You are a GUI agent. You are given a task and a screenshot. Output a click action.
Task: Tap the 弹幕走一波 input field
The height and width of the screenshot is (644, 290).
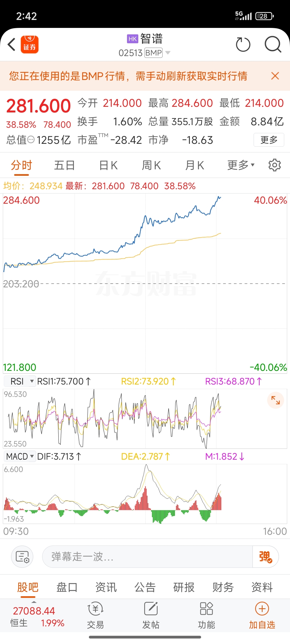[x=147, y=557]
